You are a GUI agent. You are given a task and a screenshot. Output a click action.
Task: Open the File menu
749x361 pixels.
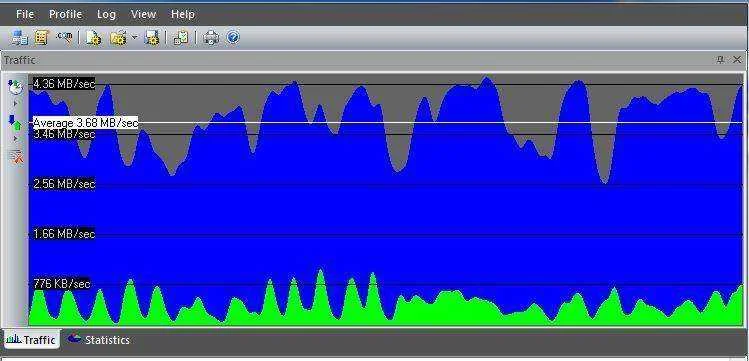tap(25, 14)
